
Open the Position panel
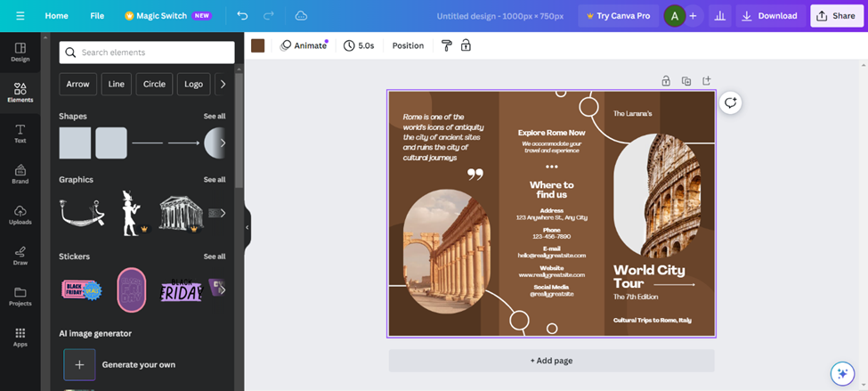408,45
